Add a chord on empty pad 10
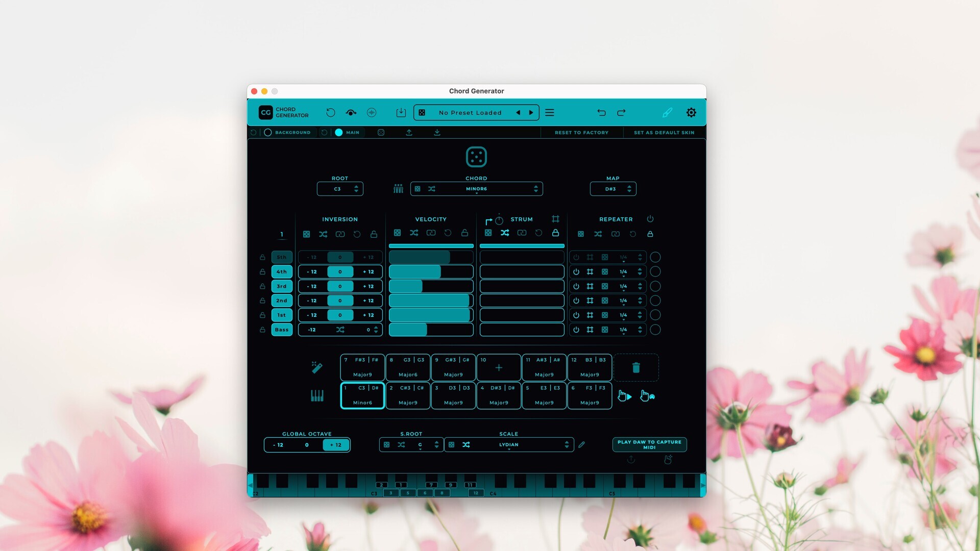 (x=499, y=367)
